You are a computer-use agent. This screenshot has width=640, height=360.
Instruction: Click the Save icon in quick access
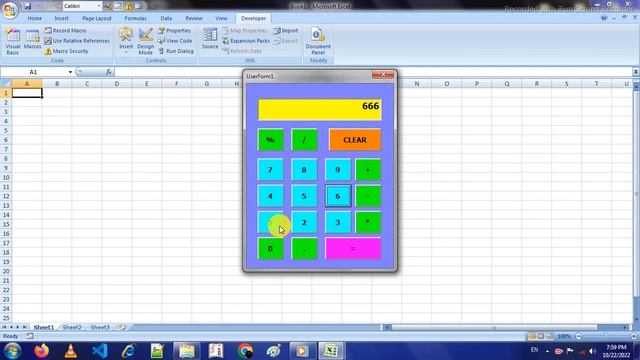(x=28, y=6)
